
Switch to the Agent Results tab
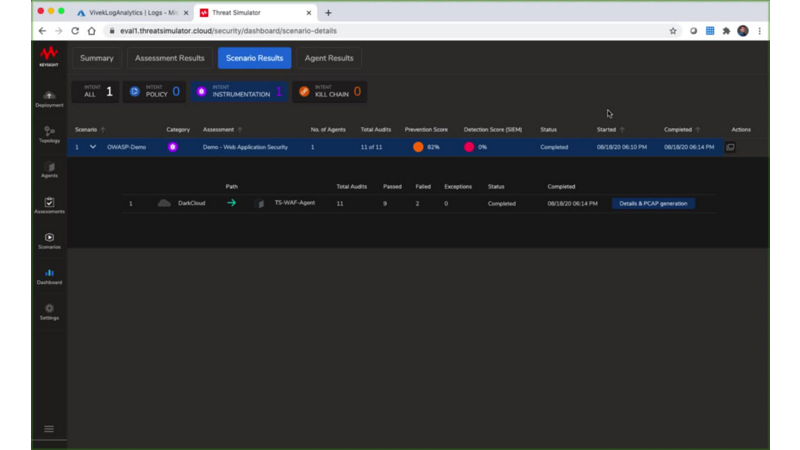pos(329,58)
